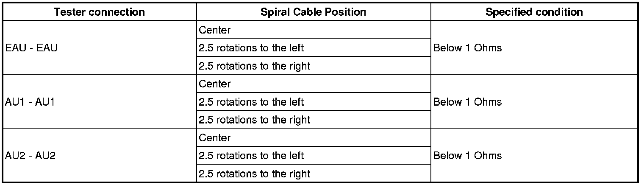This screenshot has width=644, height=185.
Task: Click the Tester connection column header
Action: point(100,12)
